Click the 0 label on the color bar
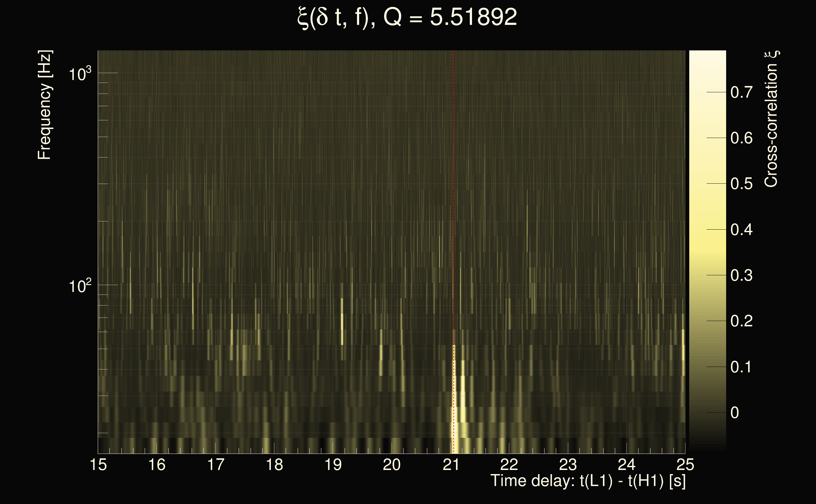 pos(735,413)
